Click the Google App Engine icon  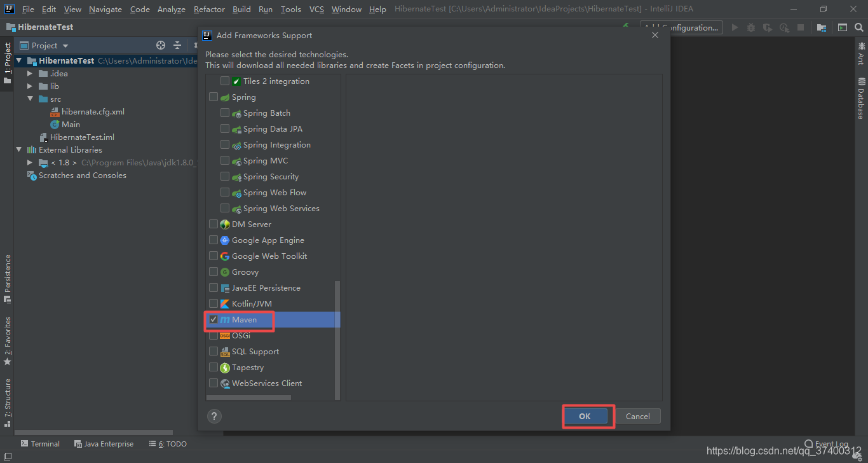225,240
